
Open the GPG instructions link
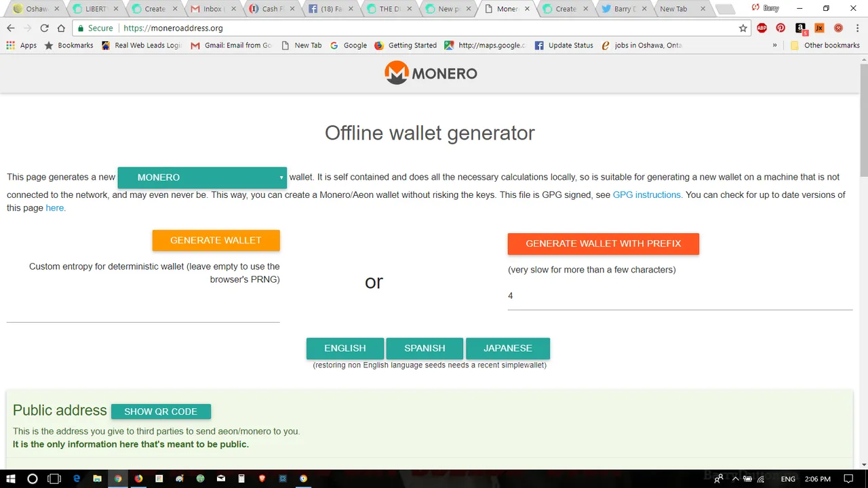coord(646,195)
